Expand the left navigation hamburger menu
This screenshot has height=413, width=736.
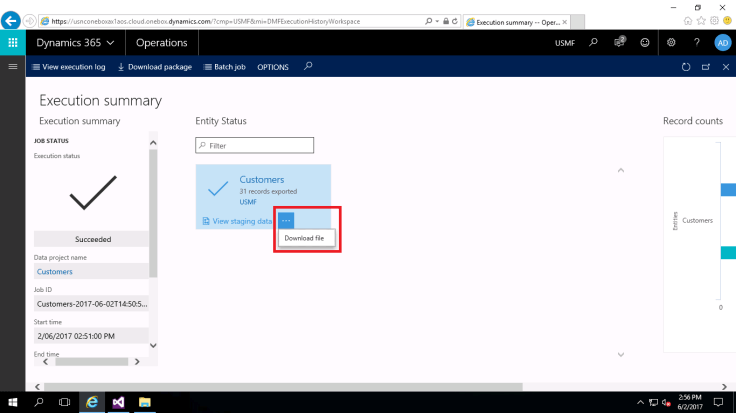pos(12,66)
